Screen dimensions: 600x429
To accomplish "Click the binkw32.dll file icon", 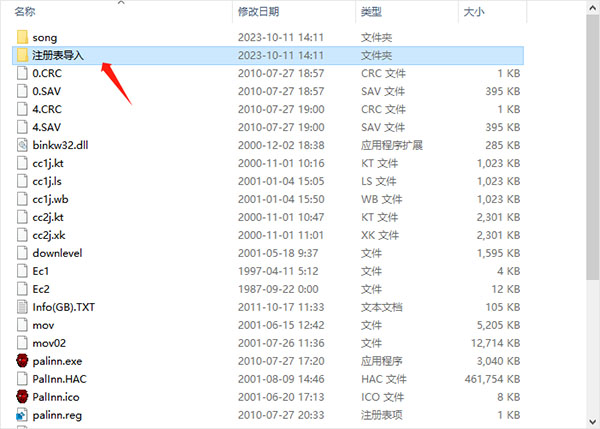I will click(x=22, y=145).
